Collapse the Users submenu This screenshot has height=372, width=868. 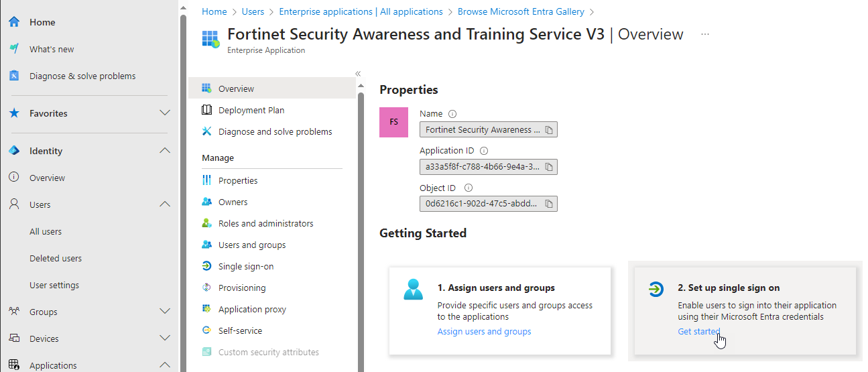[165, 204]
